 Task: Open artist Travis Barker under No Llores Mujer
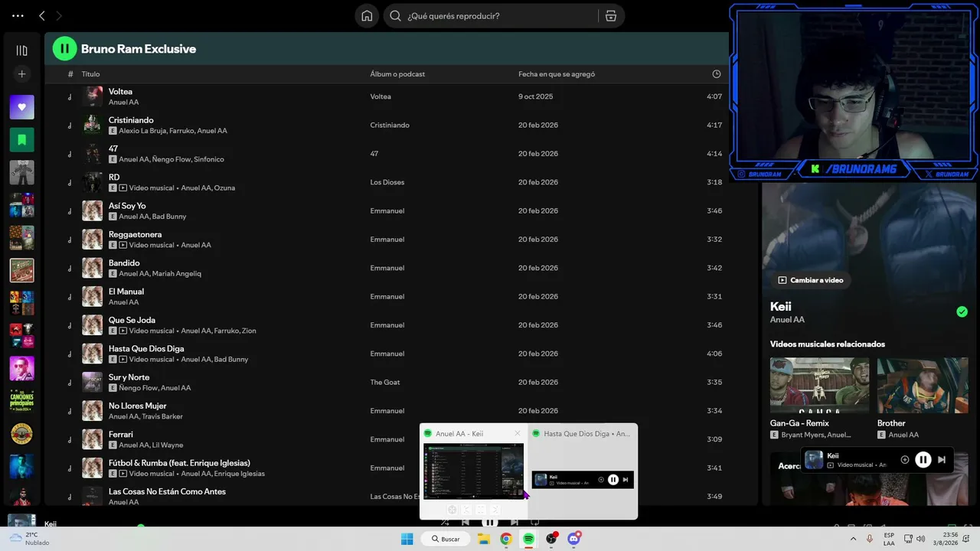point(162,417)
